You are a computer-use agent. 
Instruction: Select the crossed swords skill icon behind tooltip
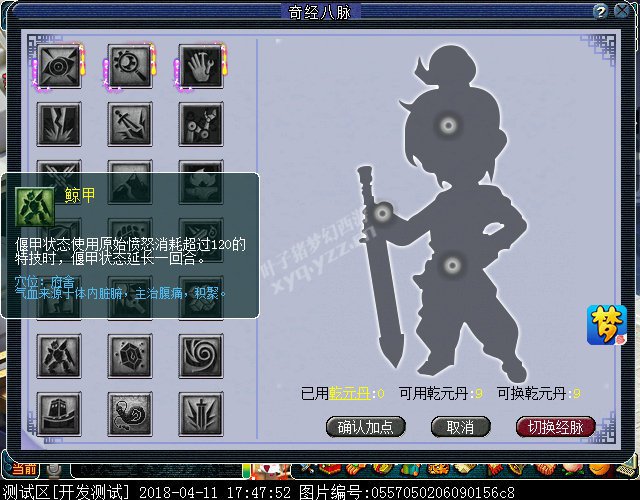coord(59,182)
